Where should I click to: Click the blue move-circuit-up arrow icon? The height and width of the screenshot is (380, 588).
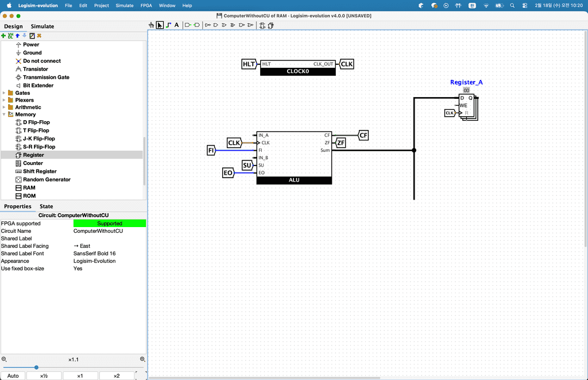[17, 36]
